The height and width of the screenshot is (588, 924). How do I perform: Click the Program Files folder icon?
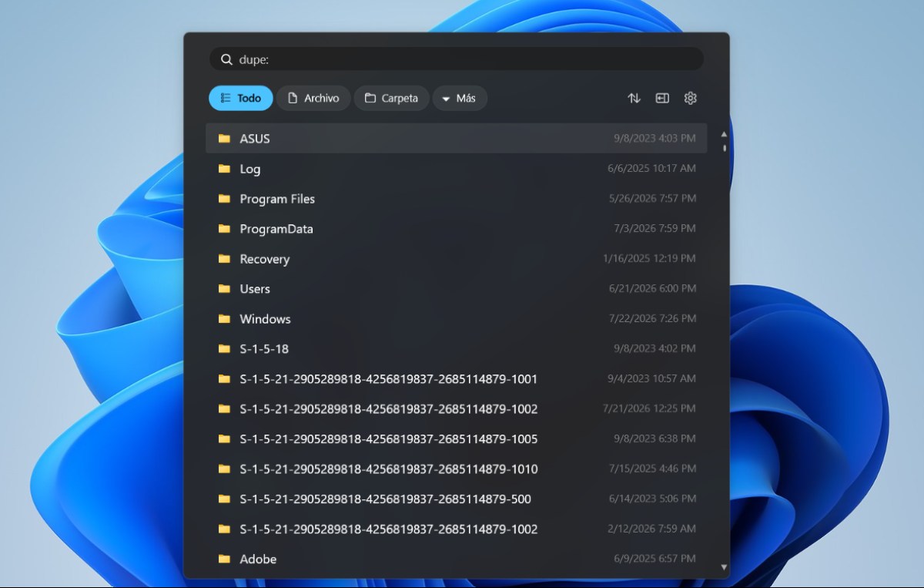tap(224, 199)
